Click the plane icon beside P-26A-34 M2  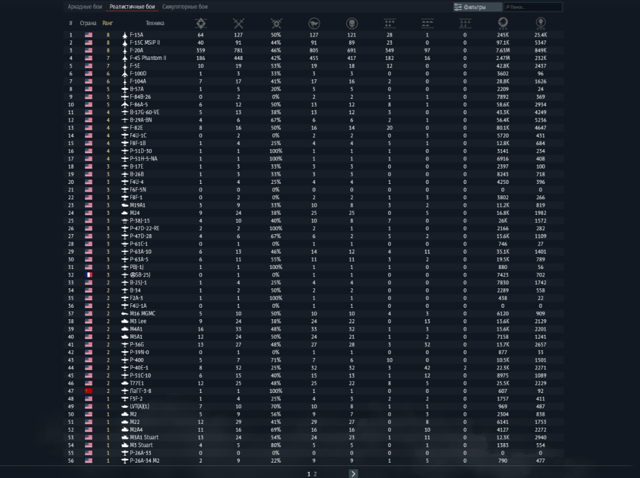[x=125, y=460]
